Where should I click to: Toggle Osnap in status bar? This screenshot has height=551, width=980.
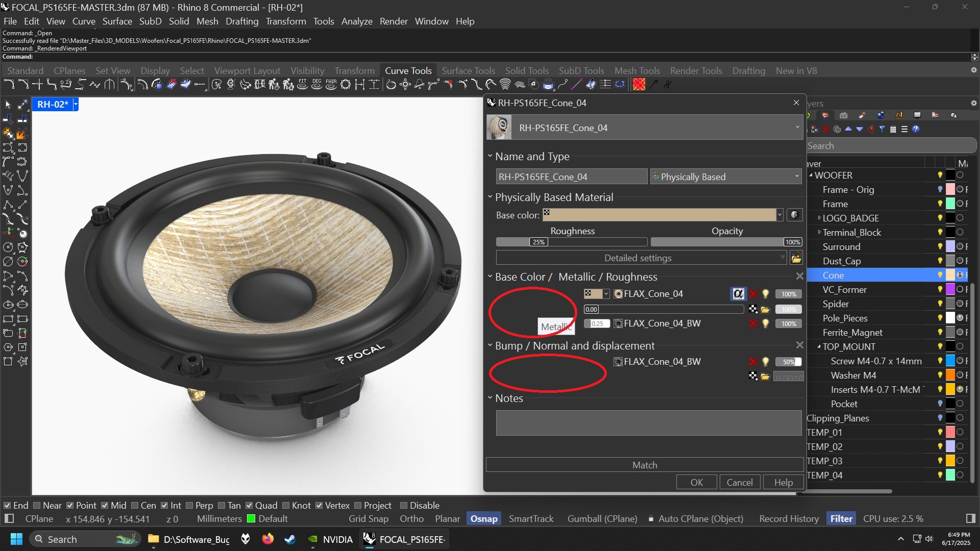[483, 519]
